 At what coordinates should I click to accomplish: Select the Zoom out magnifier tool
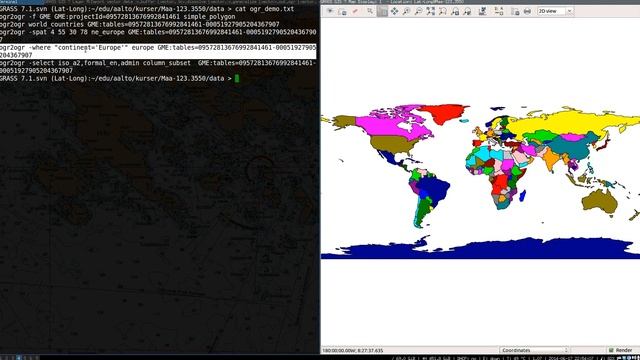click(x=418, y=11)
